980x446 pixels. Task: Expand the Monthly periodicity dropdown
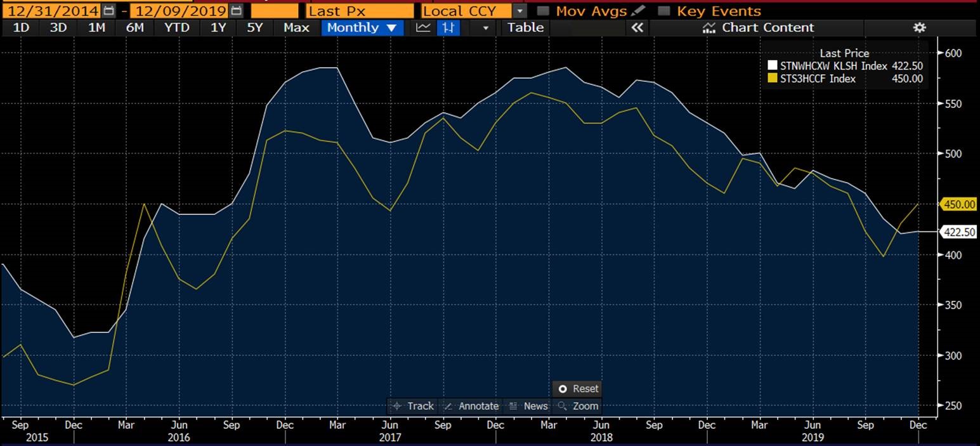pyautogui.click(x=362, y=27)
